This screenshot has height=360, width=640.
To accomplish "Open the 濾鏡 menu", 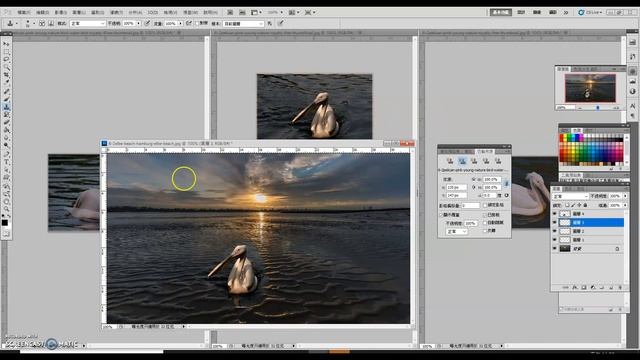I will pyautogui.click(x=116, y=12).
